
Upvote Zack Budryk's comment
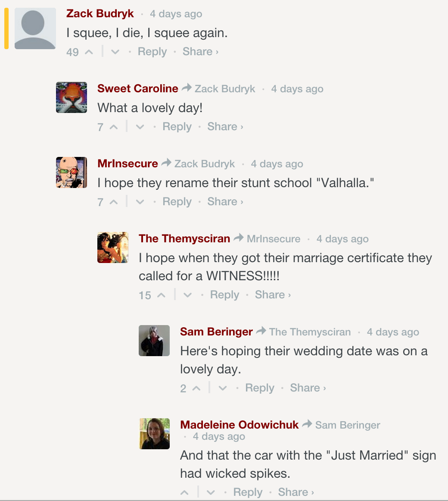pyautogui.click(x=89, y=52)
